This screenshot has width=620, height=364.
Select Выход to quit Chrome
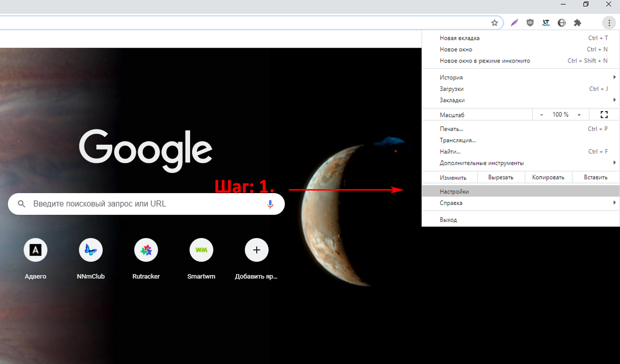pos(521,220)
